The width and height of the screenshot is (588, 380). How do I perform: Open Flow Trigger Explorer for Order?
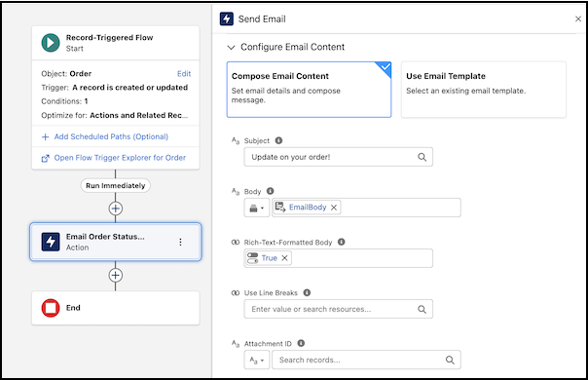120,158
